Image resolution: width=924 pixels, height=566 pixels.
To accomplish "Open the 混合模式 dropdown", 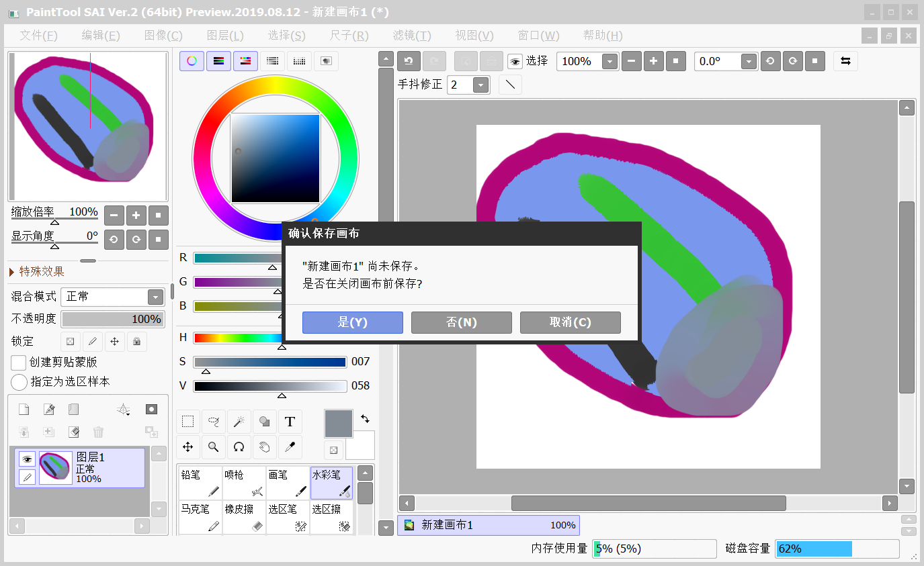I will coord(155,297).
